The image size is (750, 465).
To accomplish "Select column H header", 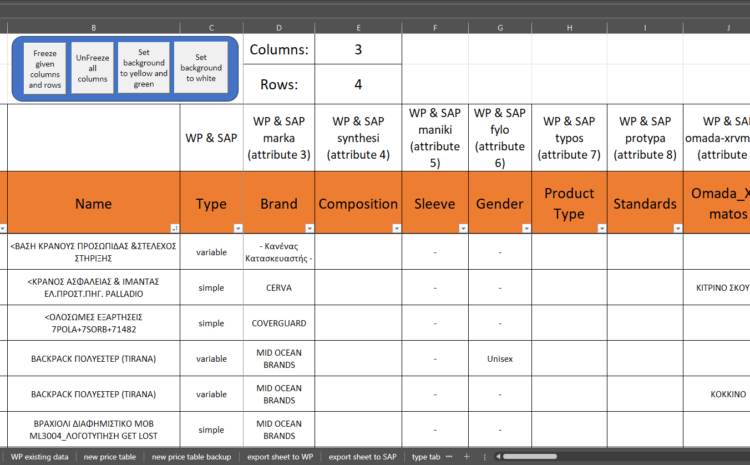I will click(x=569, y=28).
